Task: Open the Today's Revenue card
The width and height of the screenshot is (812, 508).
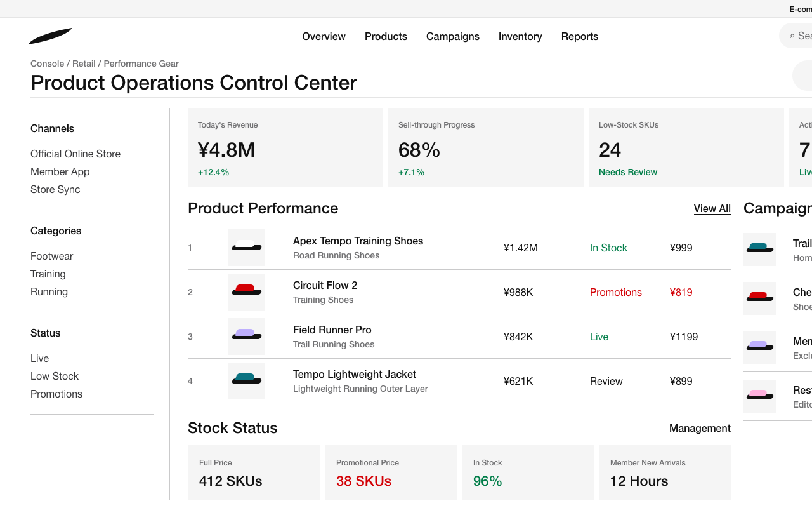Action: click(285, 147)
